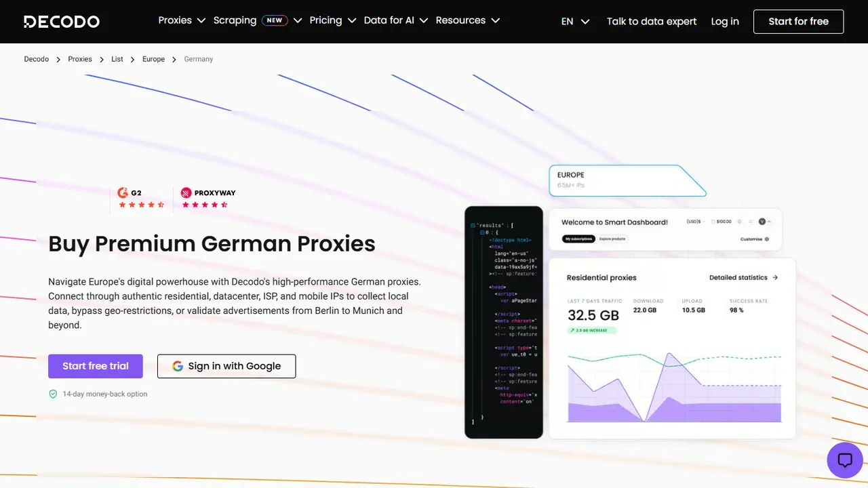Image resolution: width=868 pixels, height=488 pixels.
Task: Click the EUROPE IPs card
Action: [627, 180]
